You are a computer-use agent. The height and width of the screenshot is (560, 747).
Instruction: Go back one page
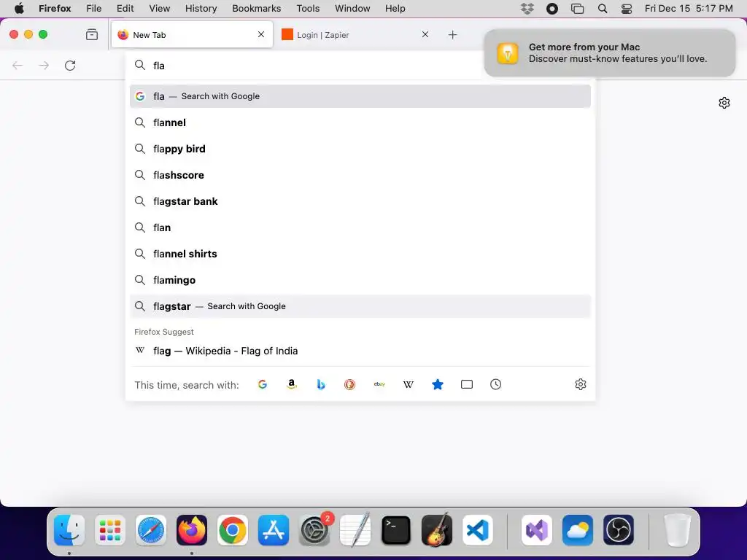[x=18, y=65]
